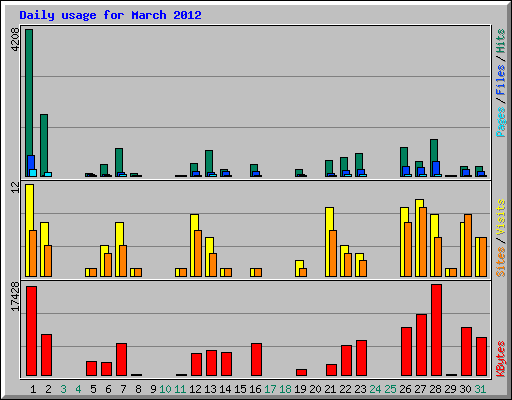Click the green day 17 label on the x-axis

coord(270,389)
